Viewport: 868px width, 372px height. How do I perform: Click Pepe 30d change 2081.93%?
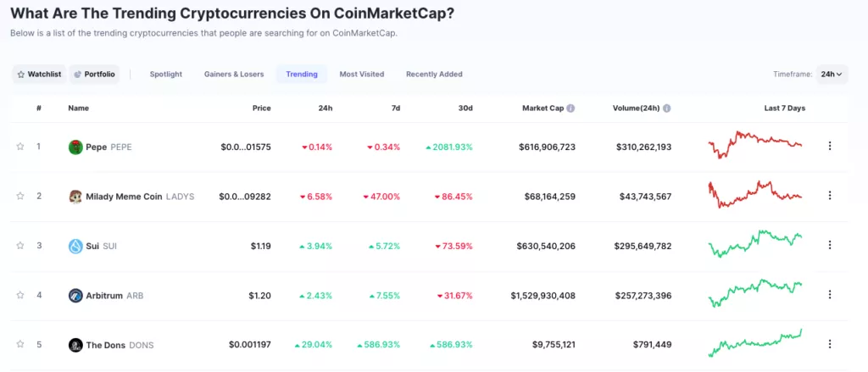[x=449, y=147]
